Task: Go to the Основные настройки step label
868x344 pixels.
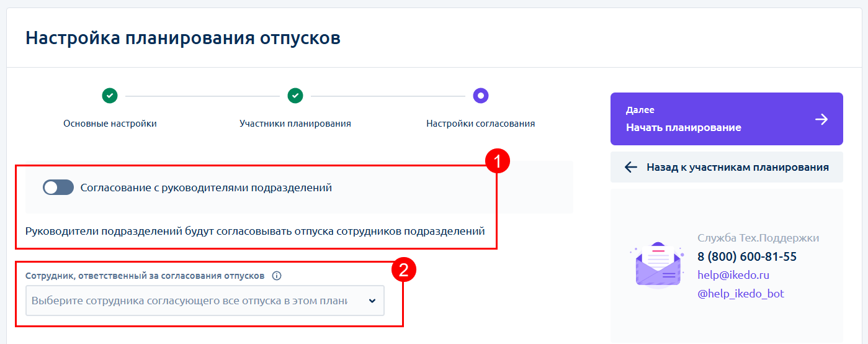Action: click(110, 124)
